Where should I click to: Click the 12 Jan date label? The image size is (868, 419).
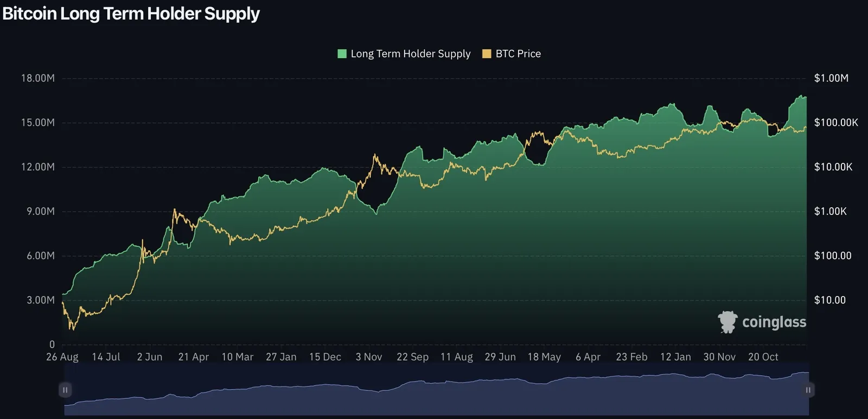675,357
